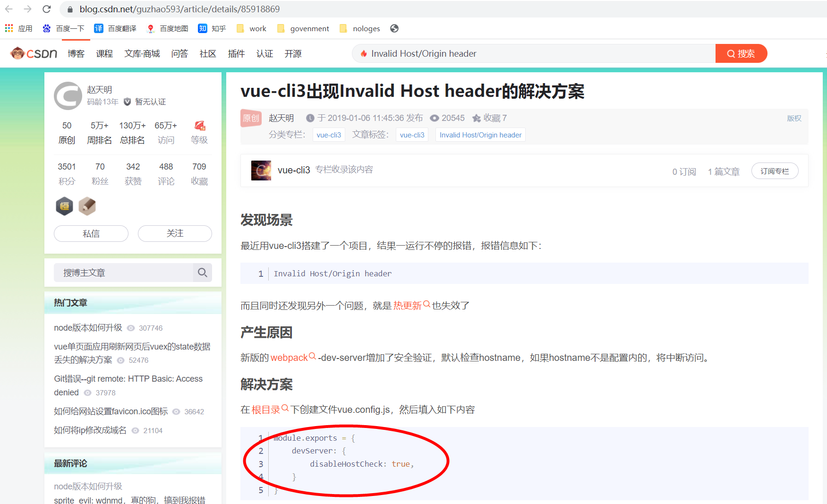Open the 问答 nav menu
Screen dimensions: 827x504
179,53
